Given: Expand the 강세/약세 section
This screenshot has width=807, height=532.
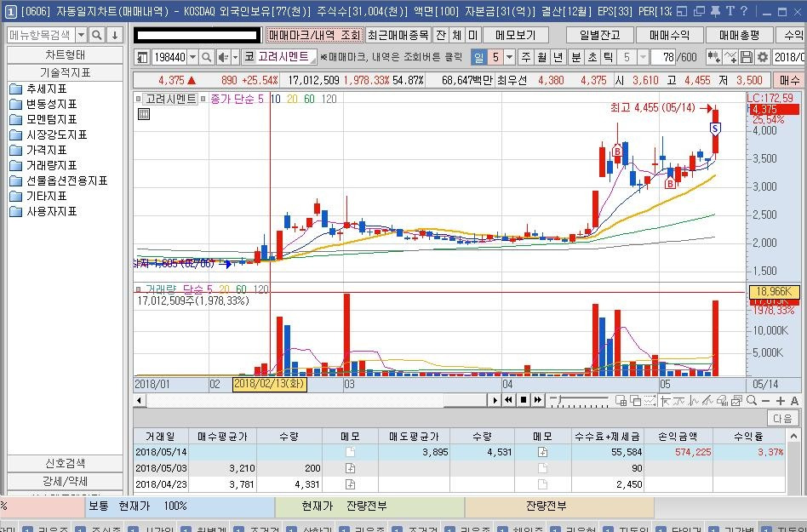Looking at the screenshot, I should pyautogui.click(x=65, y=482).
